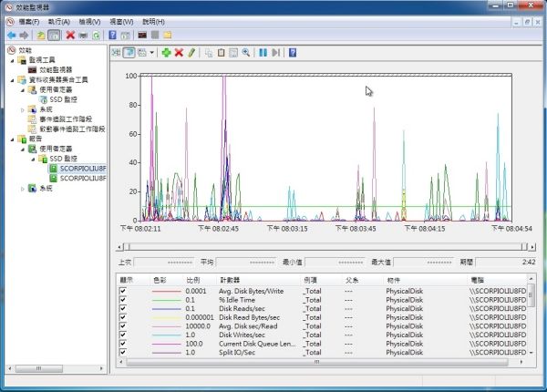Expand the 系統 node under 報告
This screenshot has width=547, height=392.
pyautogui.click(x=23, y=189)
